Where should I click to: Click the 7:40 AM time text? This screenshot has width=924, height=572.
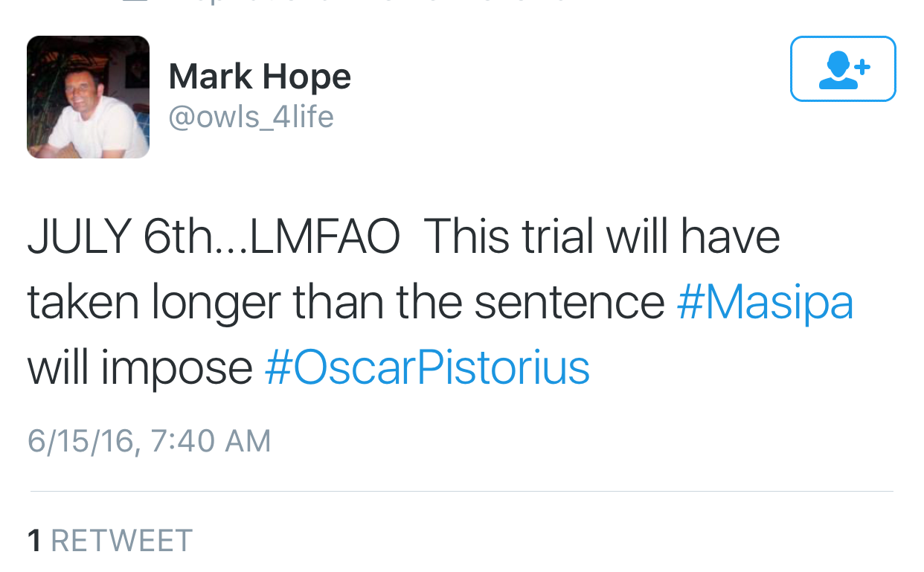click(x=211, y=441)
